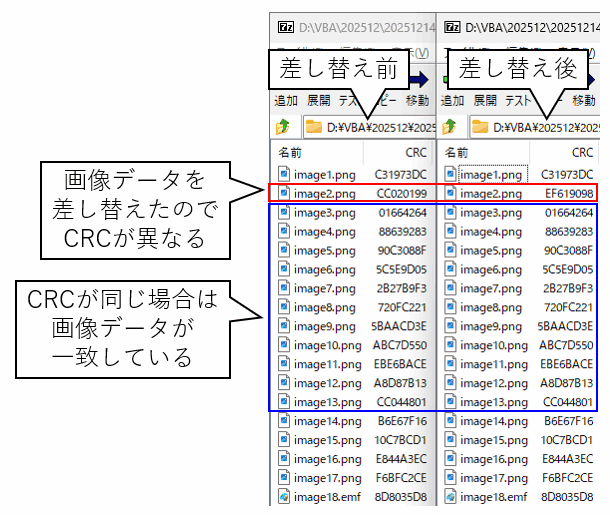
Task: Click the 展開 toolbar button in left window
Action: tap(319, 100)
